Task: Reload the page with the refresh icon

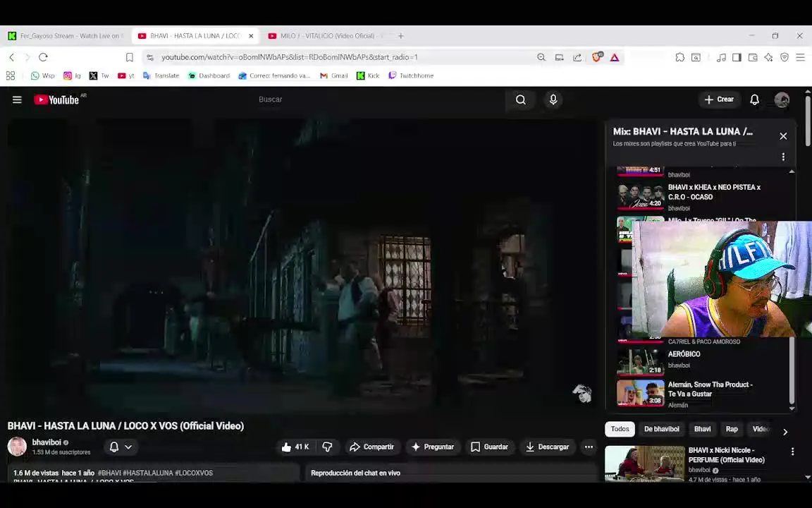Action: click(x=44, y=57)
